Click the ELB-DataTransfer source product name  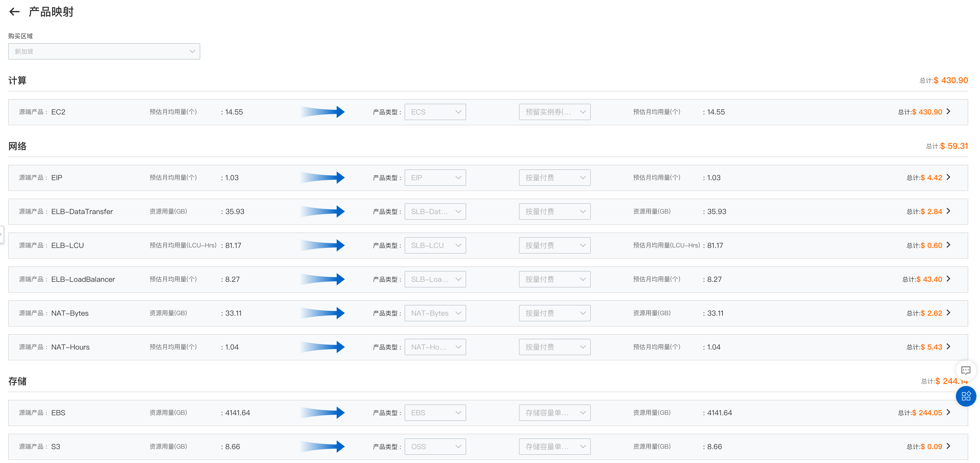pos(82,212)
